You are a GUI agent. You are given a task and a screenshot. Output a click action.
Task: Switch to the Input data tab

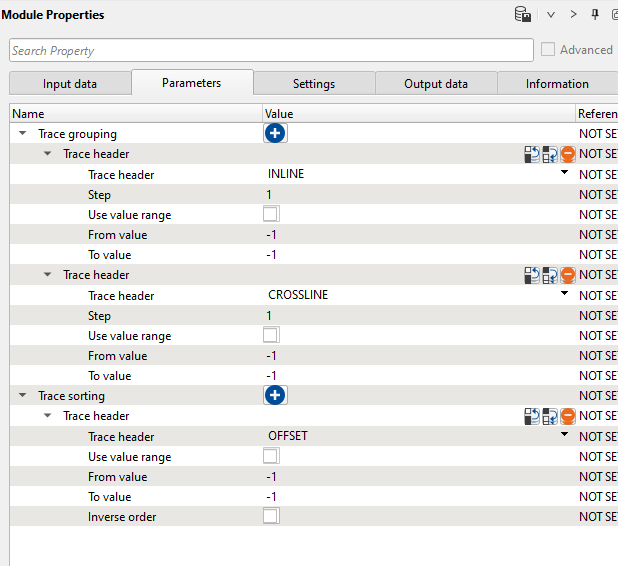point(70,84)
